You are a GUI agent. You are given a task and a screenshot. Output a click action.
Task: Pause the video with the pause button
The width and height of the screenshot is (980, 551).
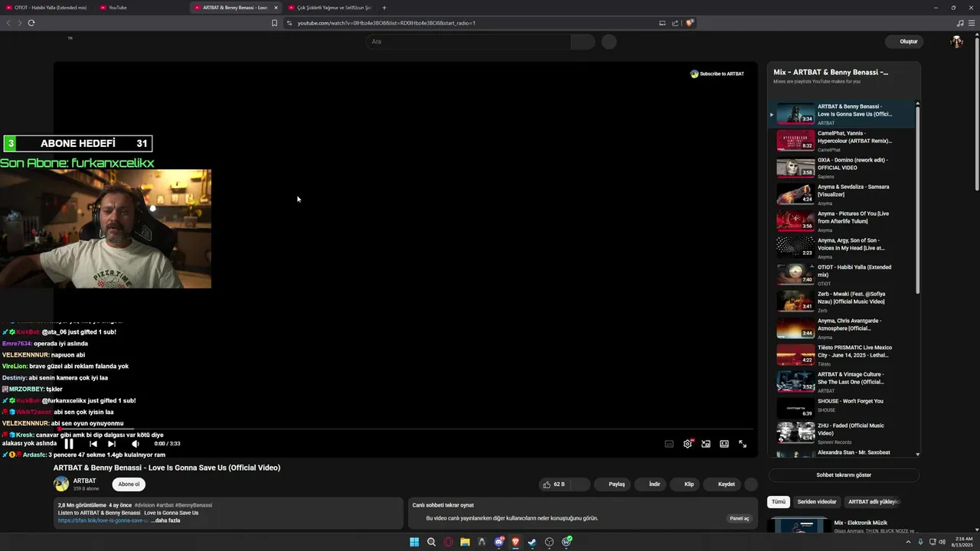click(x=69, y=444)
